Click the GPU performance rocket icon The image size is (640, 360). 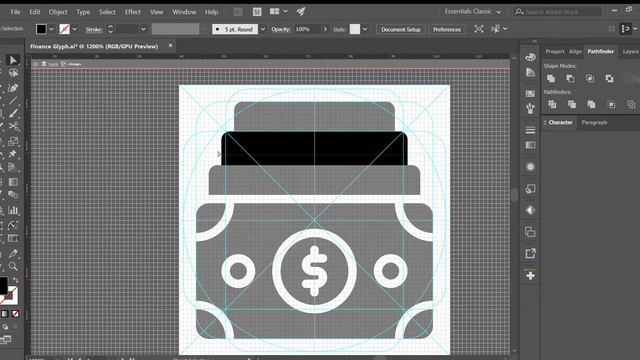pos(301,11)
